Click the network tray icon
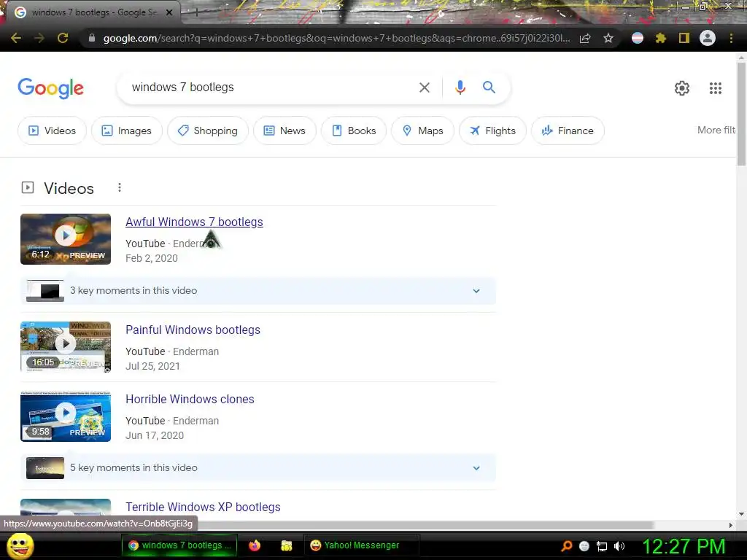Image resolution: width=747 pixels, height=560 pixels. 602,546
